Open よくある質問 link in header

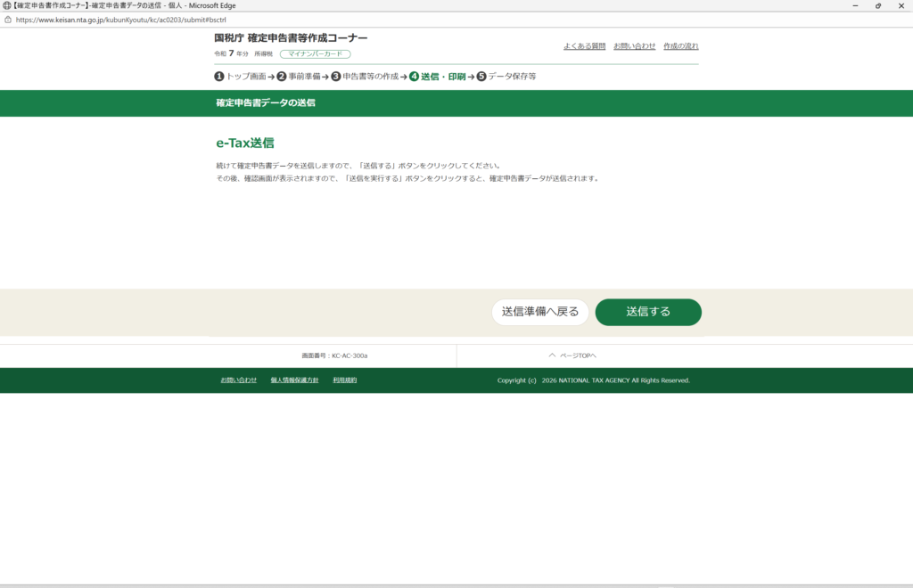click(584, 45)
